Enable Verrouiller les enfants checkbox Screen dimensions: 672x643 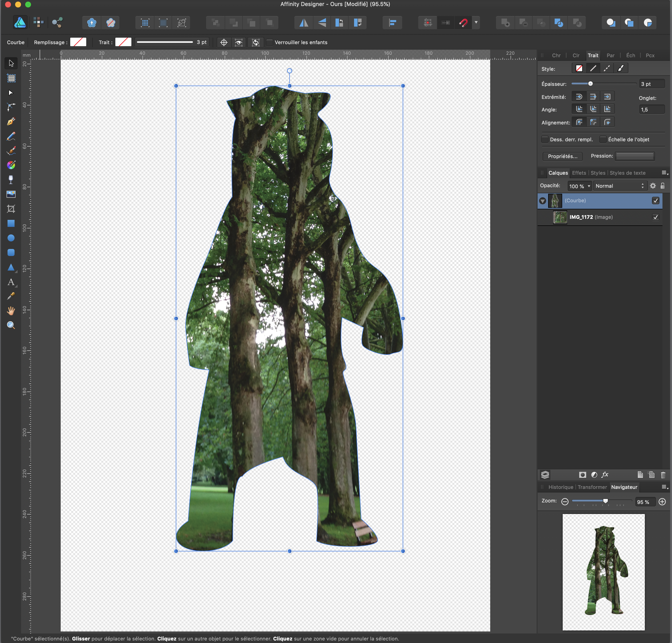tap(270, 42)
